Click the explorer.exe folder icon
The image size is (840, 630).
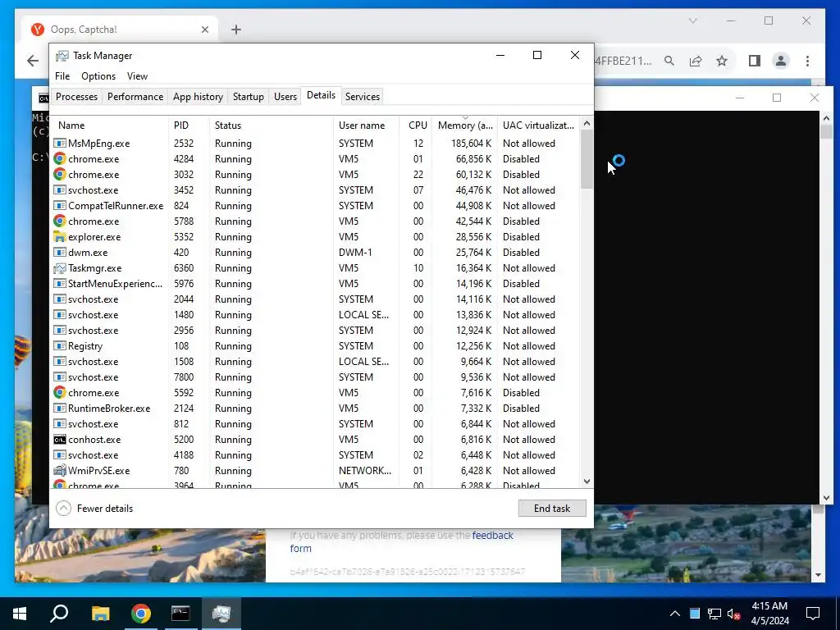60,237
